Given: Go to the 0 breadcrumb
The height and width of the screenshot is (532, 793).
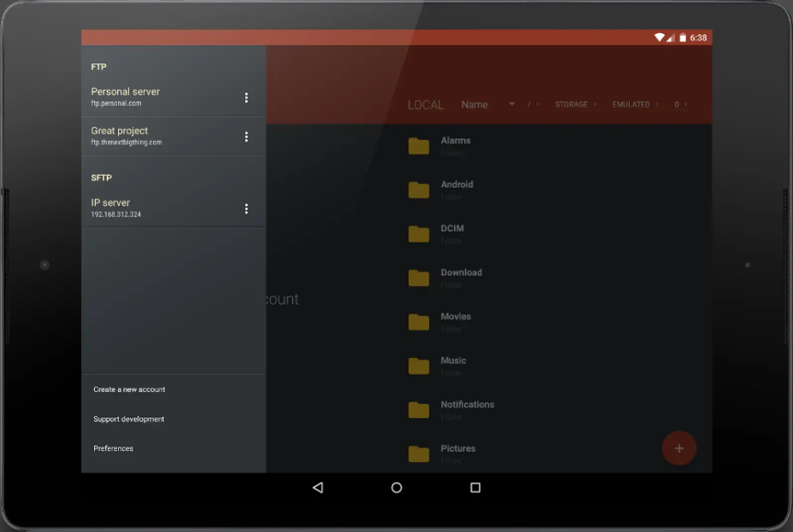Looking at the screenshot, I should pos(676,104).
